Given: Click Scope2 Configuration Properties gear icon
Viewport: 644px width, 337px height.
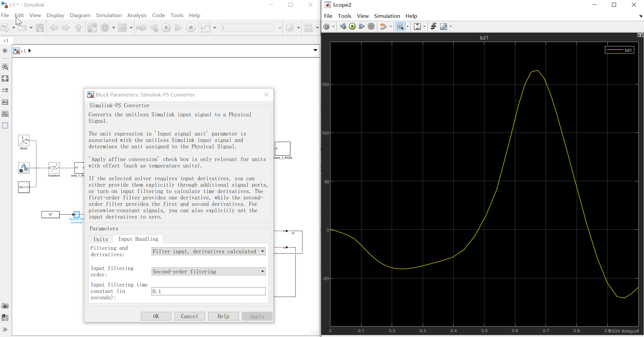Looking at the screenshot, I should pos(326,27).
